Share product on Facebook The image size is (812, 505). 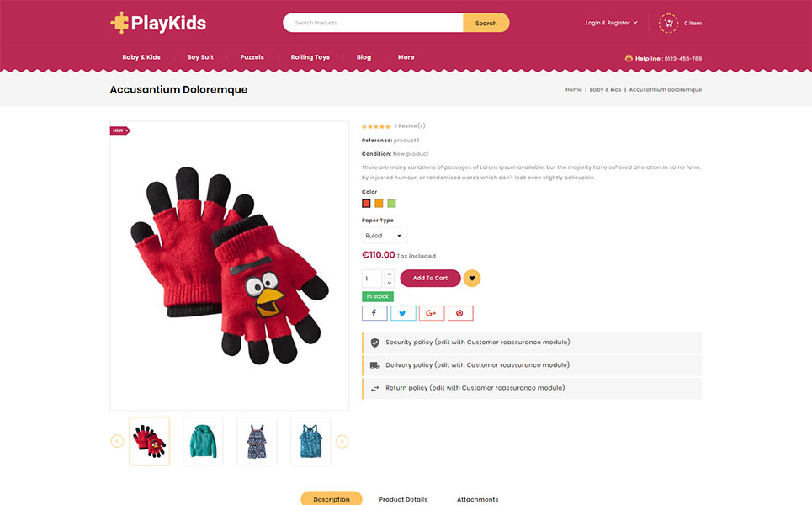pos(374,313)
